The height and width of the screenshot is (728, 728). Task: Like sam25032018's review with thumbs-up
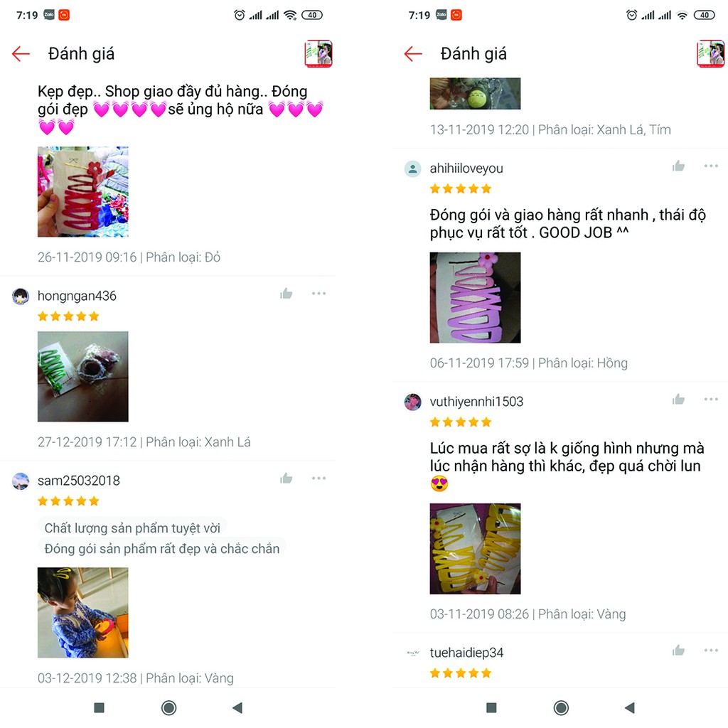pos(287,478)
